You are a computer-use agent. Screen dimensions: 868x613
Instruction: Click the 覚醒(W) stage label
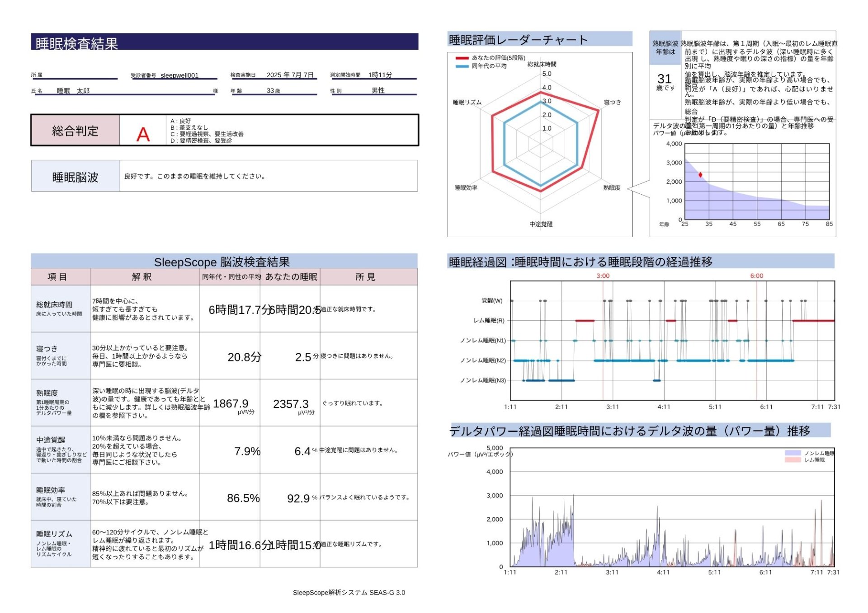(492, 300)
